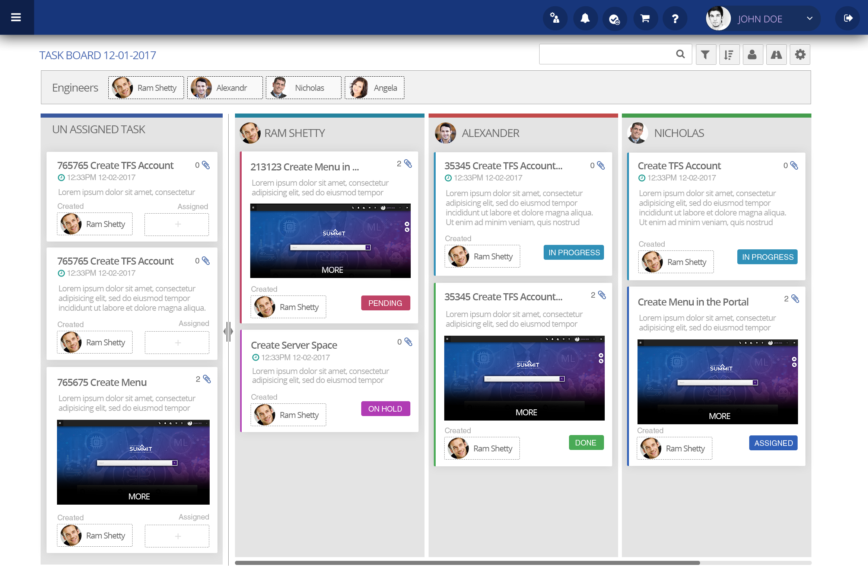Click the notifications bell icon
Image resolution: width=868 pixels, height=588 pixels.
(585, 18)
